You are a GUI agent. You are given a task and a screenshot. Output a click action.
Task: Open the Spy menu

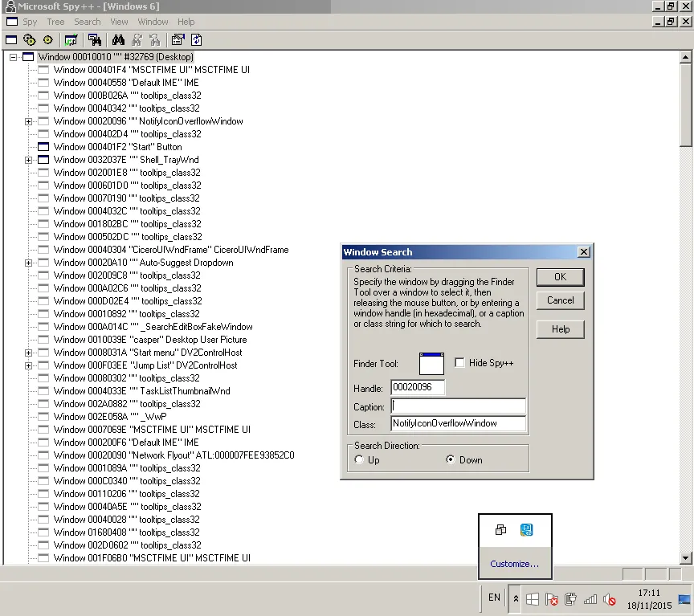(x=30, y=22)
